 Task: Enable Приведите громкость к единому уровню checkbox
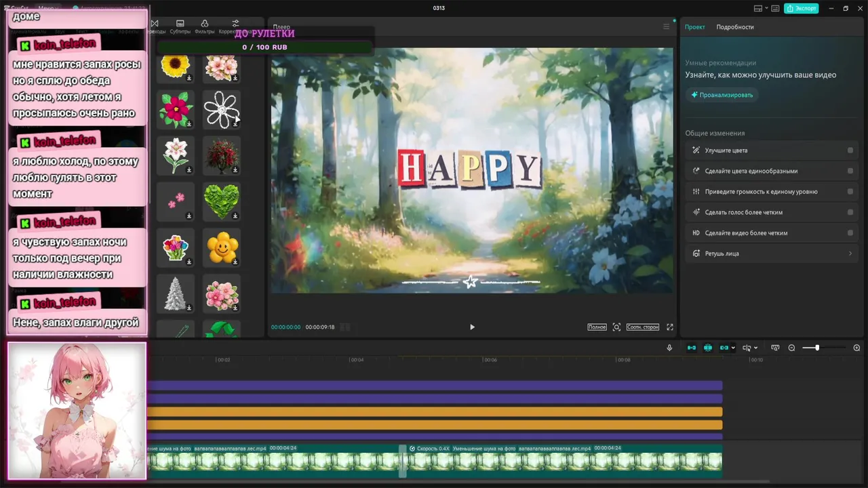[x=850, y=192]
